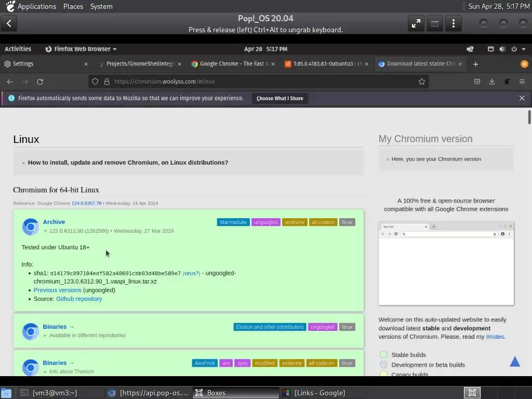Click Chromium browser preview thumbnail
532x399 pixels.
tap(446, 263)
